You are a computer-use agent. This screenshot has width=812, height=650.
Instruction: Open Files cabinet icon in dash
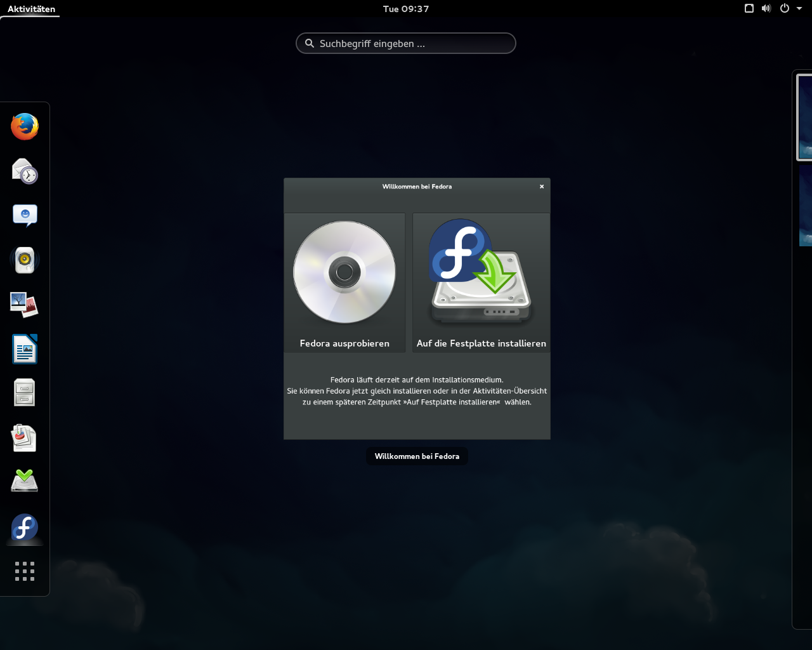pyautogui.click(x=25, y=393)
